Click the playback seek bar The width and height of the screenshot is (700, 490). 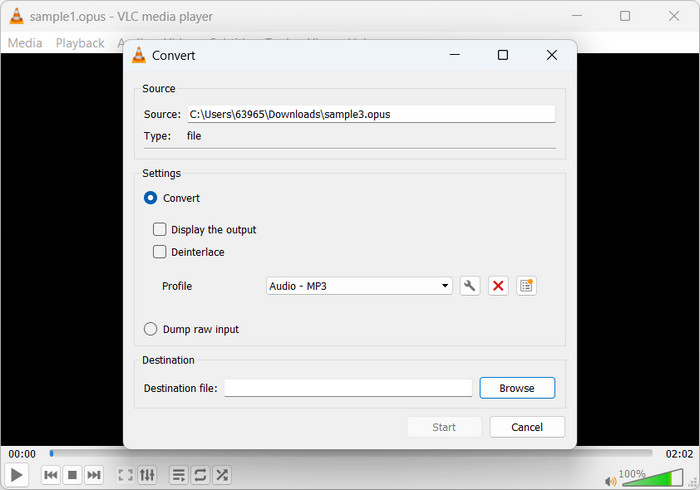(351, 453)
